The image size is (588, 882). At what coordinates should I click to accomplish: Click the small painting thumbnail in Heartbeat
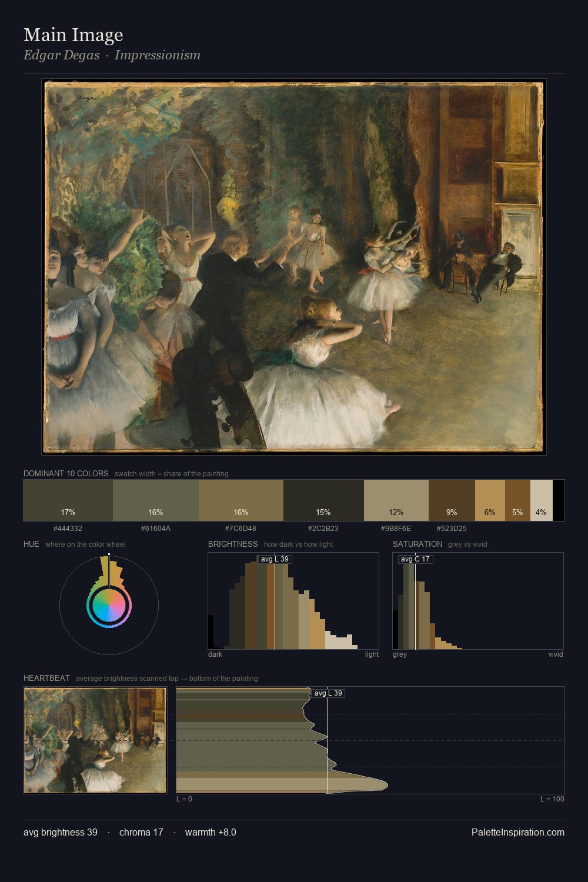point(95,740)
